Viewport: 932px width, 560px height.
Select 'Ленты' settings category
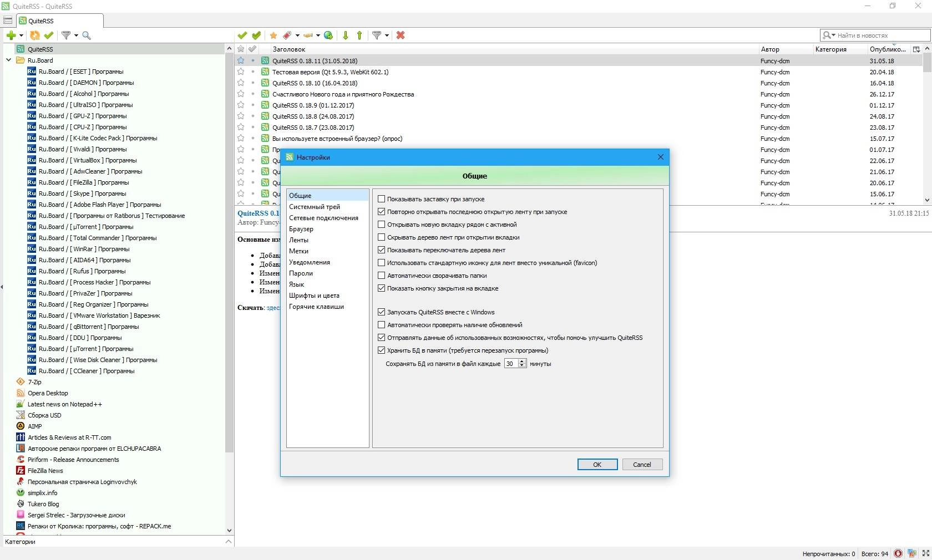[x=327, y=240]
